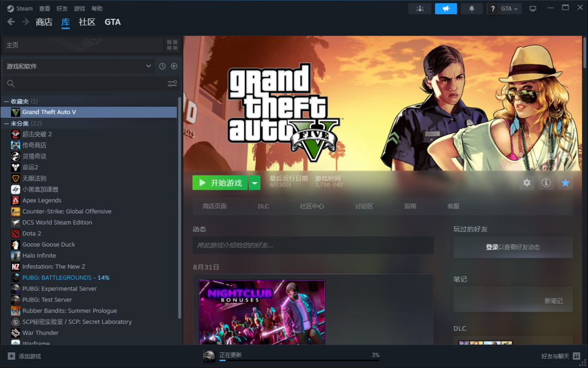
Task: Switch library to grid view icon
Action: pos(172,45)
